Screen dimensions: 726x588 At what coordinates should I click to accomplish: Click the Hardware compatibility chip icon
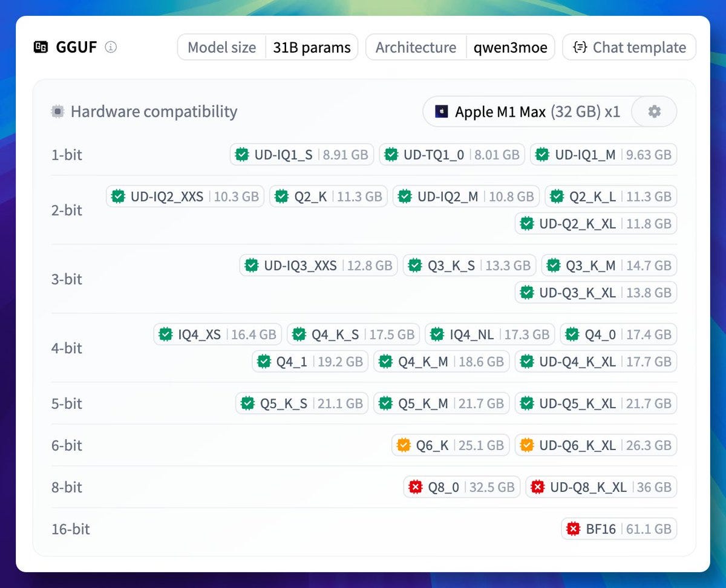pos(58,112)
